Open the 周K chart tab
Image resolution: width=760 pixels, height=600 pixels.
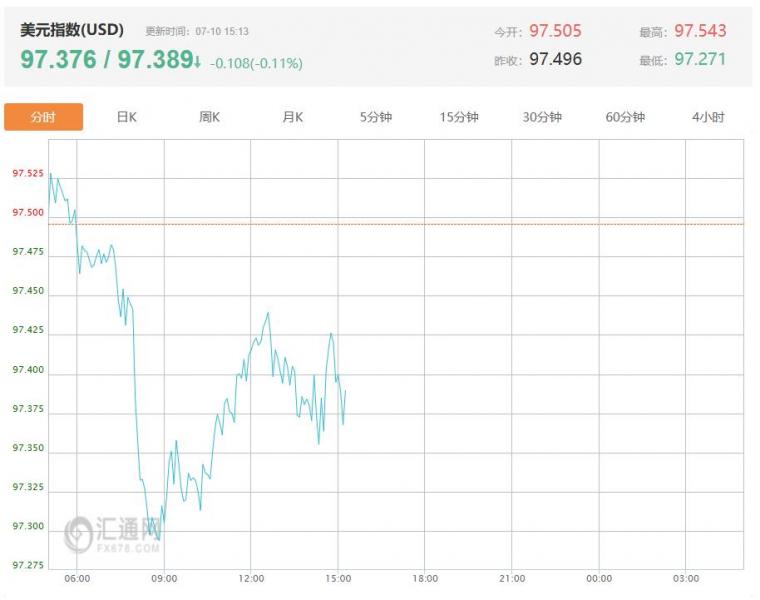pyautogui.click(x=209, y=117)
